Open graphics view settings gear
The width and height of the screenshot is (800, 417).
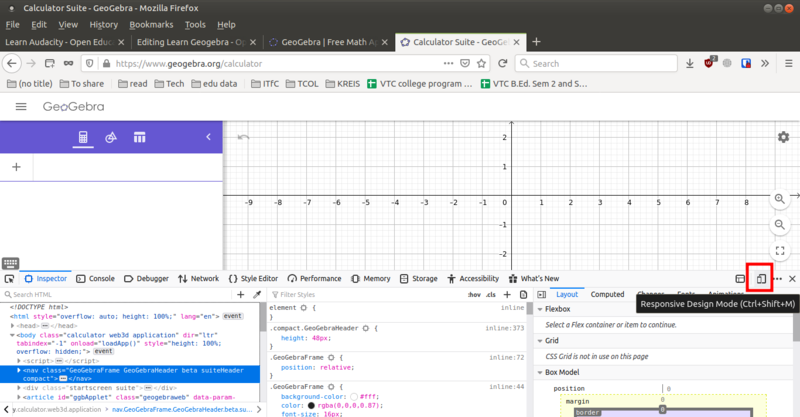pos(784,137)
